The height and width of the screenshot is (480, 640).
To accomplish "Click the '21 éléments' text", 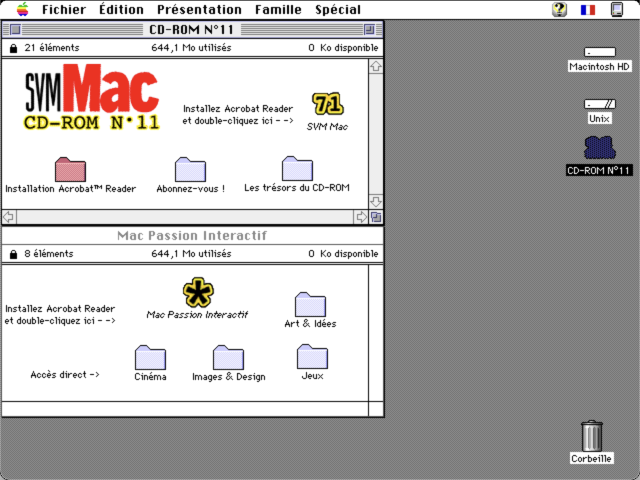I will click(x=52, y=48).
